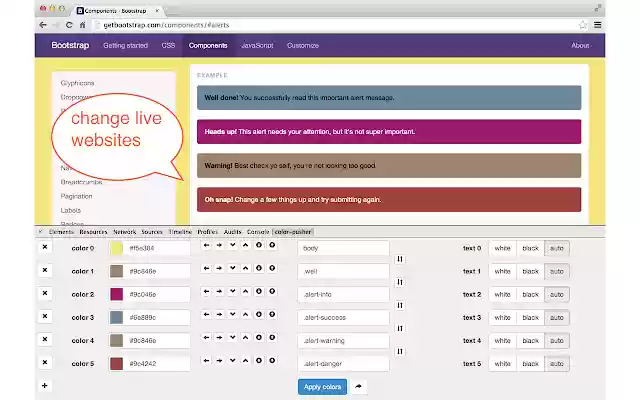The width and height of the screenshot is (640, 400).
Task: Click the #9c4242 hex value field
Action: click(x=157, y=364)
